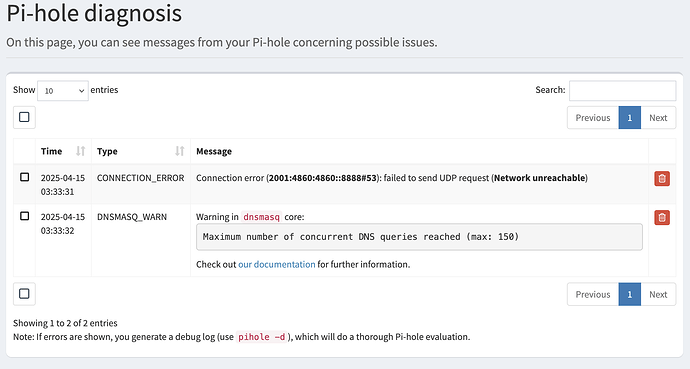Go to Next page in bottom pagination
Image resolution: width=690 pixels, height=369 pixels.
pos(658,294)
